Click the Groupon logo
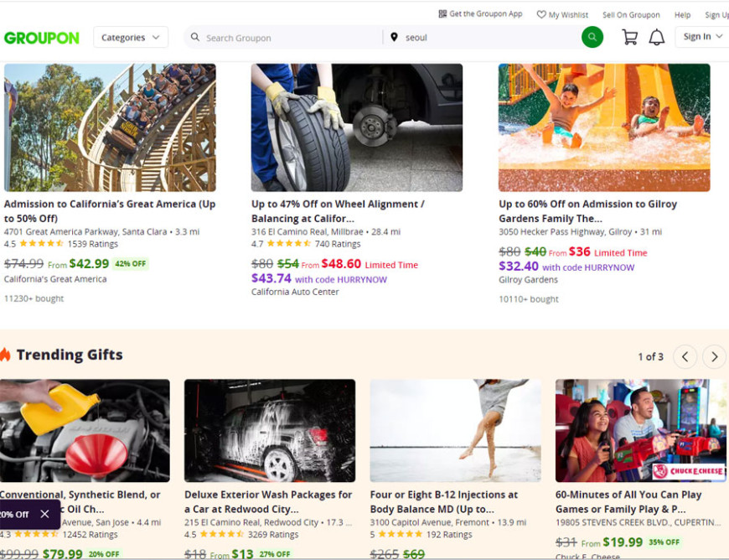 click(41, 38)
